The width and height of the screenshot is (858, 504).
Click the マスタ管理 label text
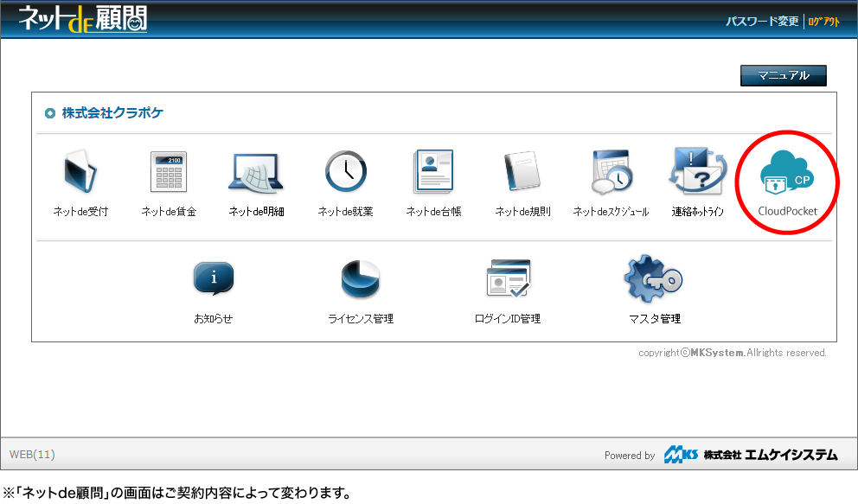pos(655,319)
